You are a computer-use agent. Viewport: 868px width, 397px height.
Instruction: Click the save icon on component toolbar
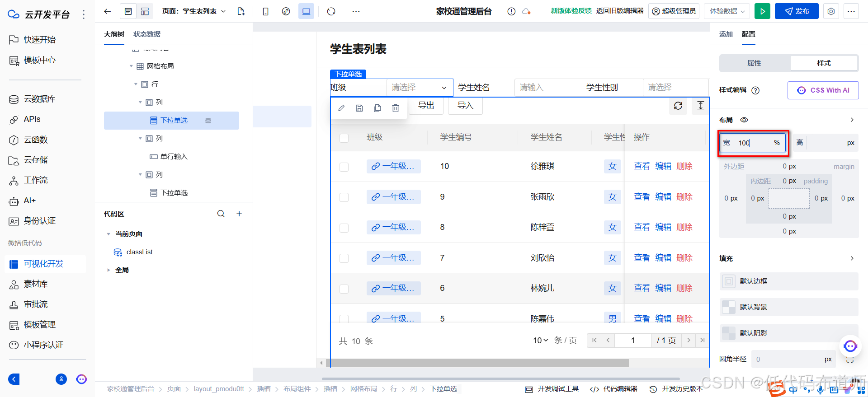click(359, 108)
